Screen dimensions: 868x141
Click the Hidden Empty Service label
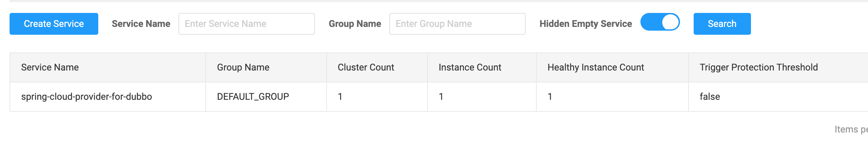point(585,24)
